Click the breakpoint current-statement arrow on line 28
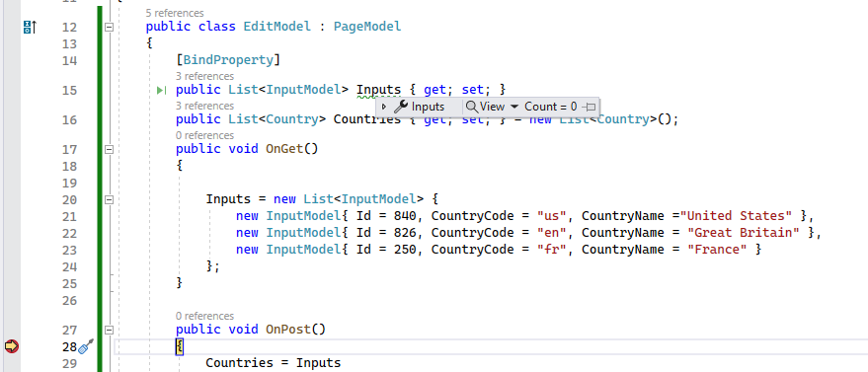Viewport: 868px width, 372px height. click(12, 346)
